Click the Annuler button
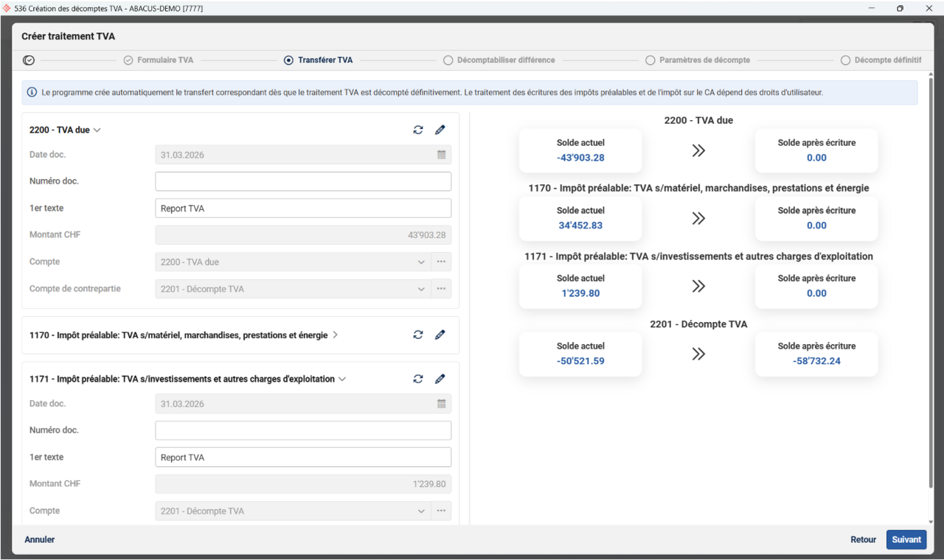 40,539
